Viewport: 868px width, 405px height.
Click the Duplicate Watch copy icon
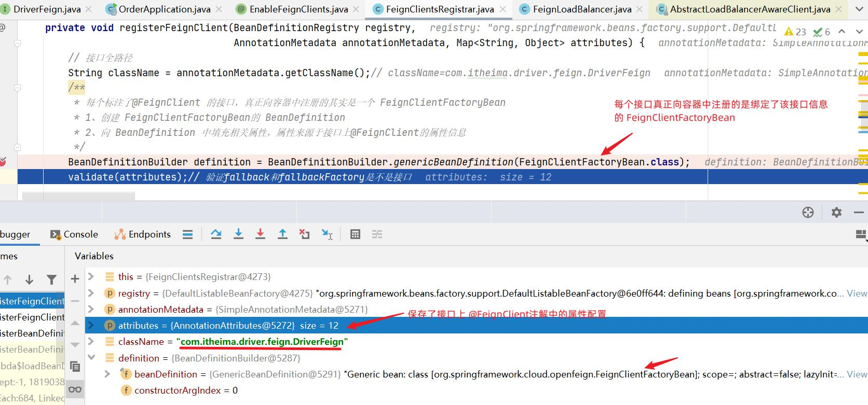click(75, 367)
